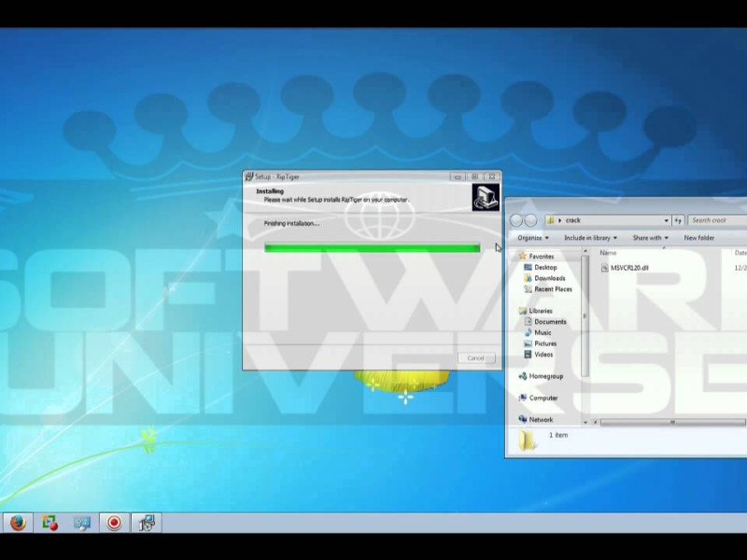The width and height of the screenshot is (747, 560).
Task: Click New folder in Explorer toolbar
Action: pyautogui.click(x=698, y=238)
